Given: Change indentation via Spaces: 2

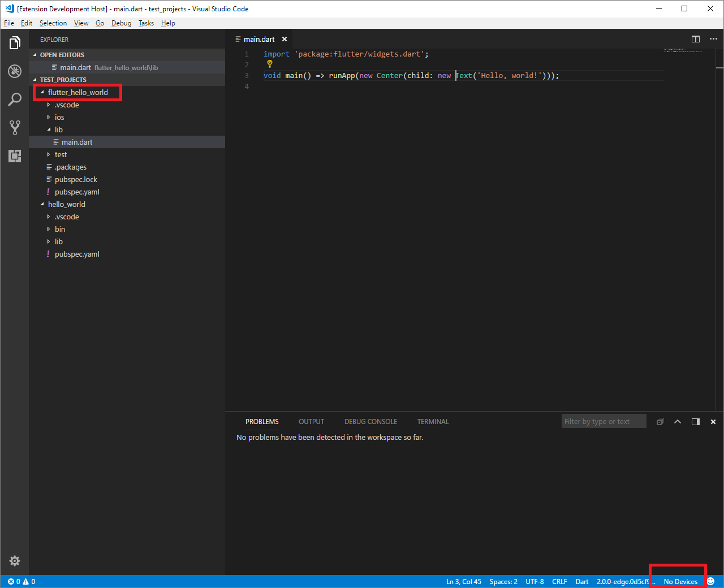Looking at the screenshot, I should coord(503,581).
